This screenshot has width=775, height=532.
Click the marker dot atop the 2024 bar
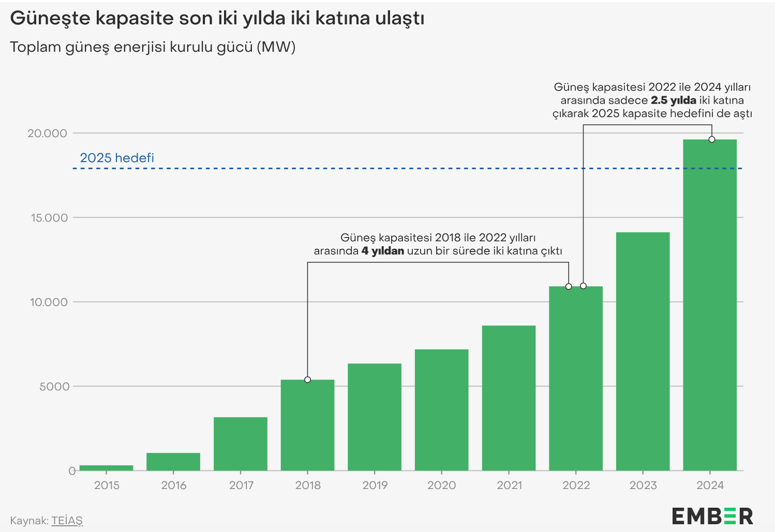712,139
